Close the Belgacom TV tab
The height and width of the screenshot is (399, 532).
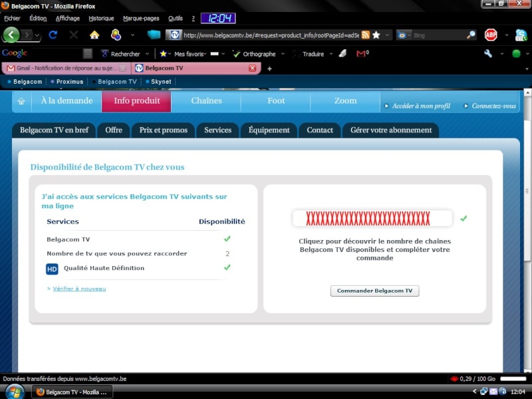(253, 68)
